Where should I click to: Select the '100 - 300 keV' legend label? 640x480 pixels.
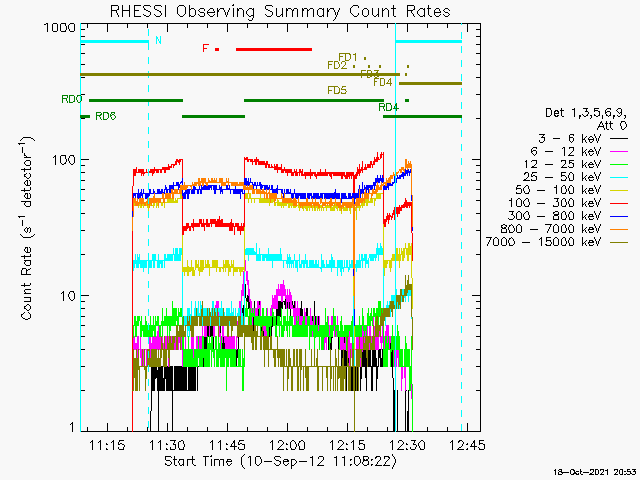coord(555,203)
